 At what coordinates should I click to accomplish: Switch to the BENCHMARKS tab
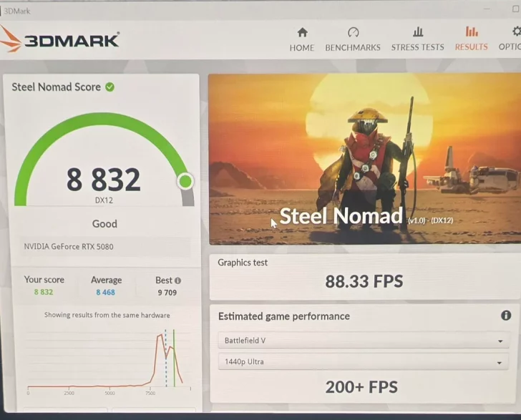(353, 48)
